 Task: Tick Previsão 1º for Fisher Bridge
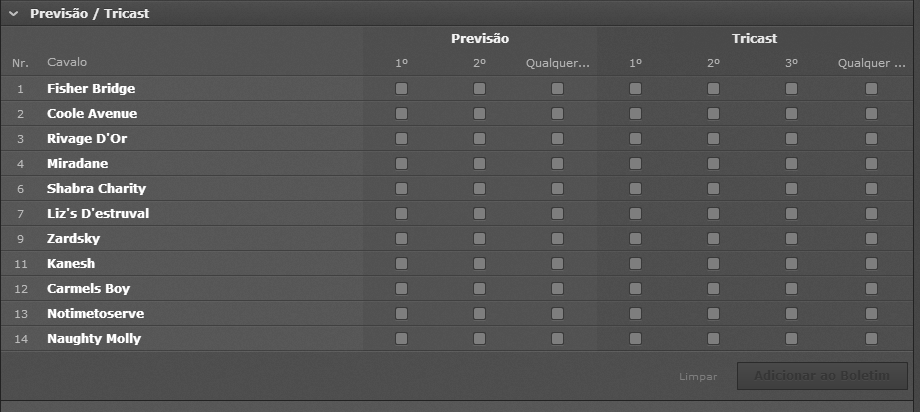click(x=402, y=89)
